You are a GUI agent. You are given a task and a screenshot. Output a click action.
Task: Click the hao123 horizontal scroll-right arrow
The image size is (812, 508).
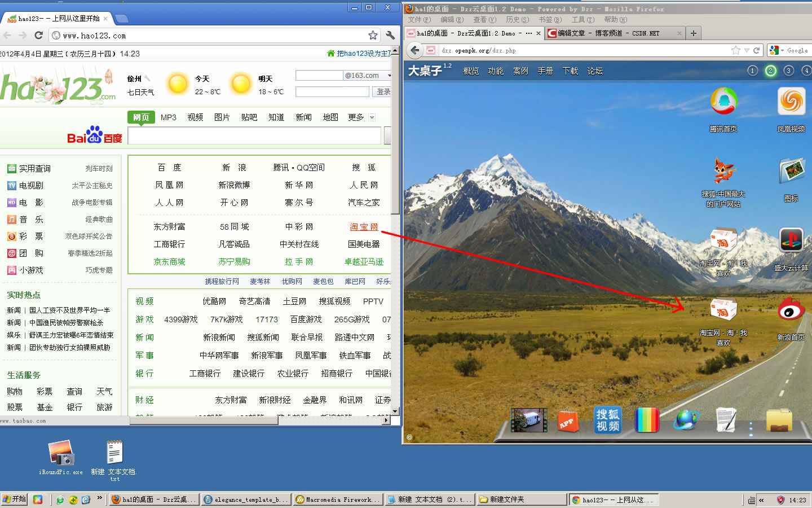point(386,419)
